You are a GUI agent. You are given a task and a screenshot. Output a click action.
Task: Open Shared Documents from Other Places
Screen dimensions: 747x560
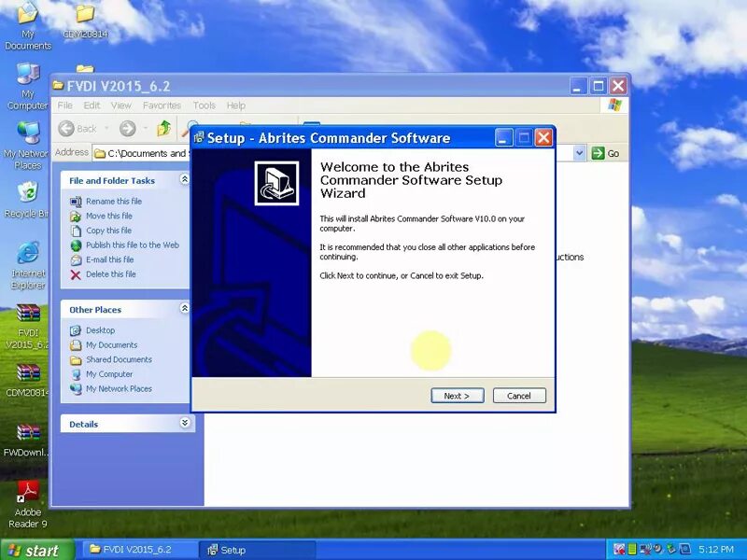(120, 359)
